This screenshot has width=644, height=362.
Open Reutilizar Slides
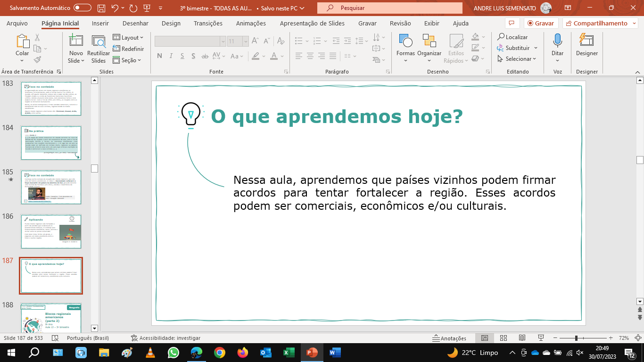[x=99, y=49]
